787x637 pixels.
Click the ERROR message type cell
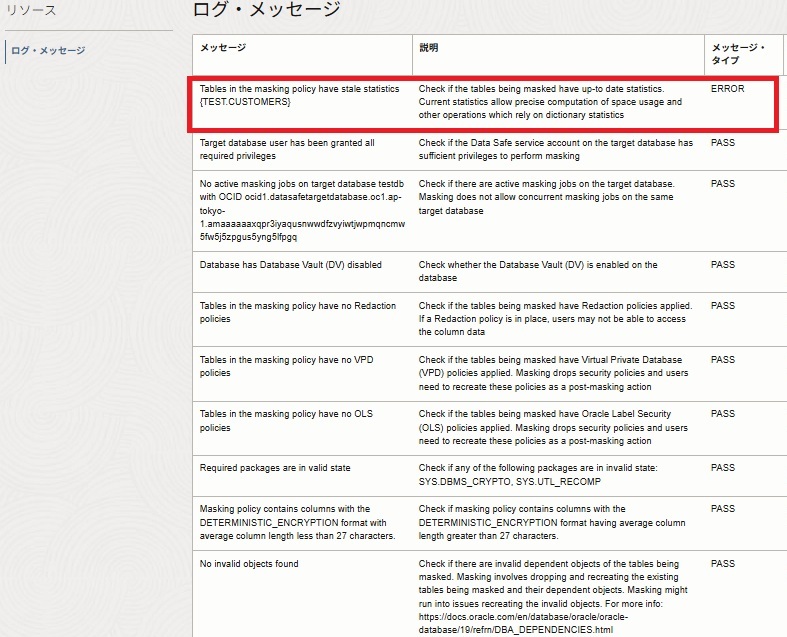pyautogui.click(x=727, y=89)
